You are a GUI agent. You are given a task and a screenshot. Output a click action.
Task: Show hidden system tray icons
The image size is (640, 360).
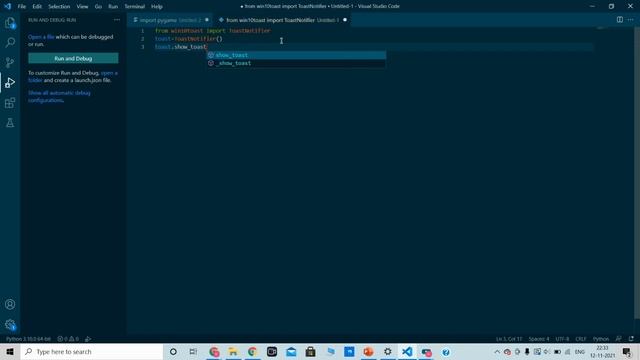pyautogui.click(x=497, y=351)
